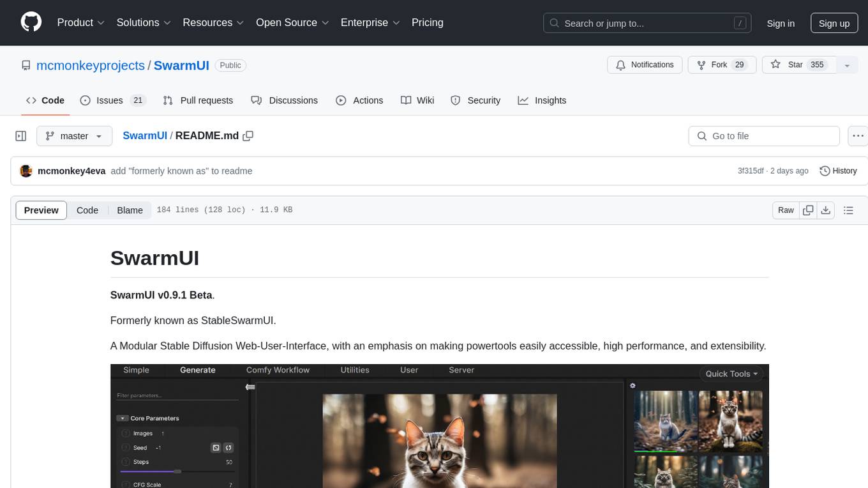
Task: Open the mcmonkeyprojects owner page
Action: click(x=91, y=65)
